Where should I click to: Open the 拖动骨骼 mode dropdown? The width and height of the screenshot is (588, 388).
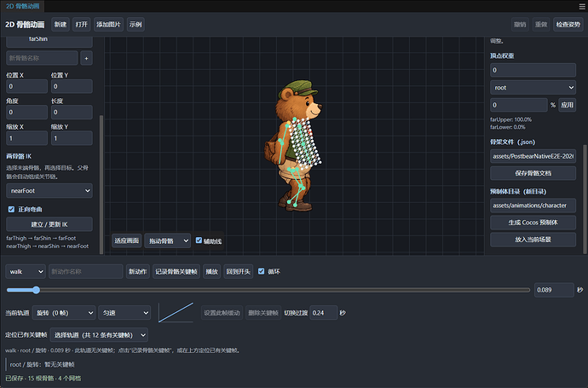pos(167,241)
